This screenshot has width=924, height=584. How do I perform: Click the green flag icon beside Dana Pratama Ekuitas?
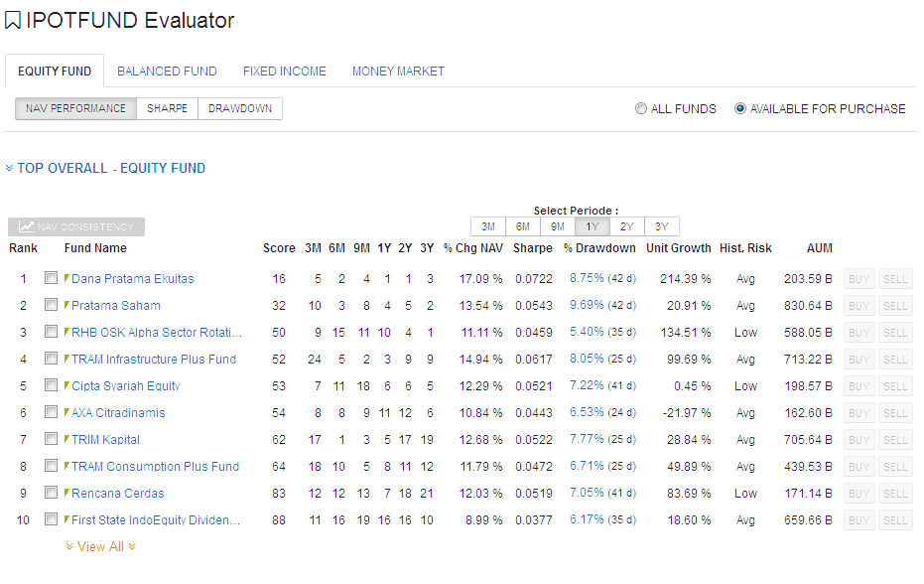coord(67,278)
